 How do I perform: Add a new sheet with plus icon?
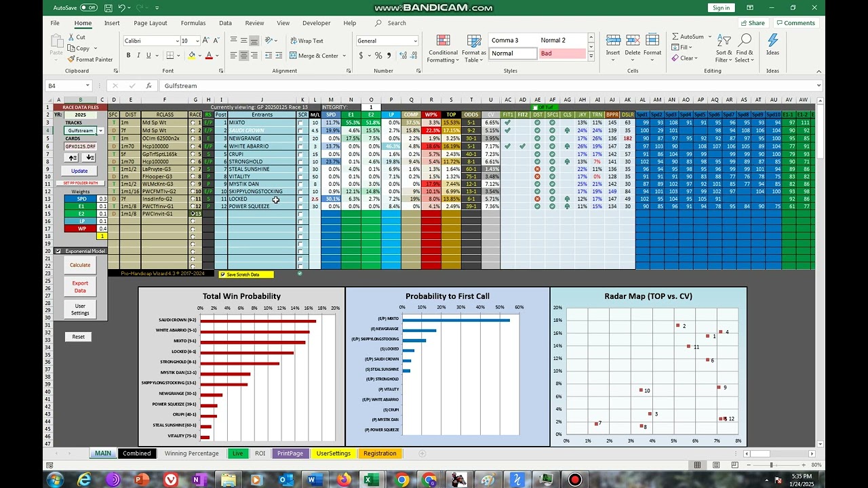tap(422, 453)
